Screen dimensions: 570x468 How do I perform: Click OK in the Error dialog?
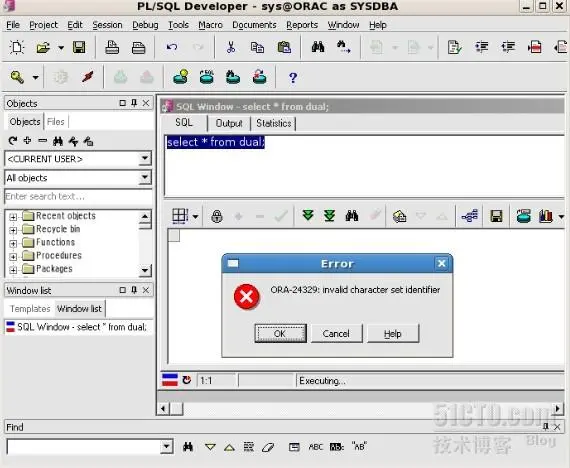tap(280, 333)
